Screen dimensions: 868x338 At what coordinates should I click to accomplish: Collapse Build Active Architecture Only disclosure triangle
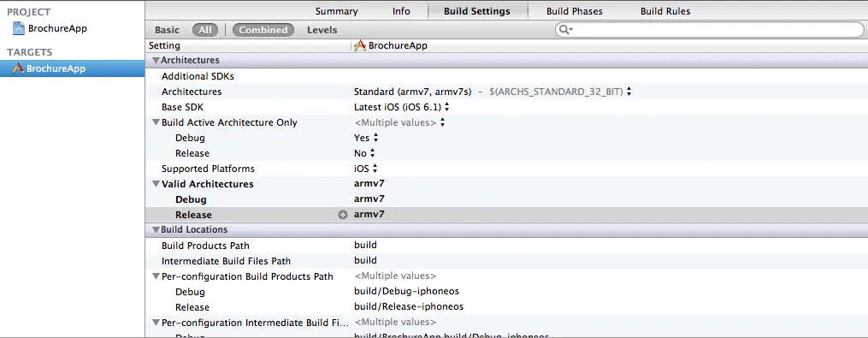[156, 122]
